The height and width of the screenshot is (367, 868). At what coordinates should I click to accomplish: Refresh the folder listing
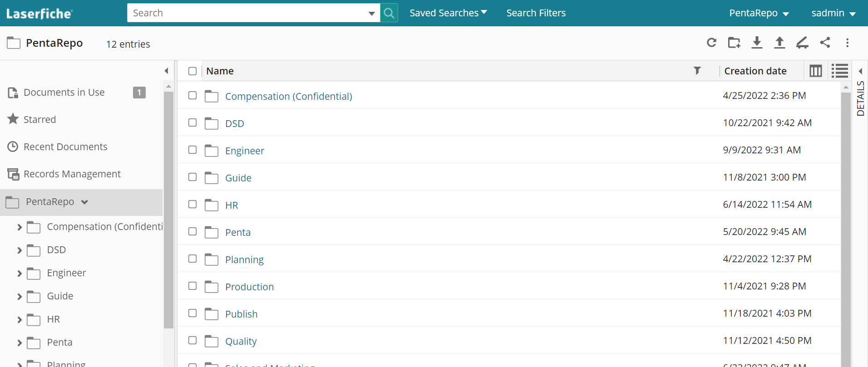click(x=711, y=43)
